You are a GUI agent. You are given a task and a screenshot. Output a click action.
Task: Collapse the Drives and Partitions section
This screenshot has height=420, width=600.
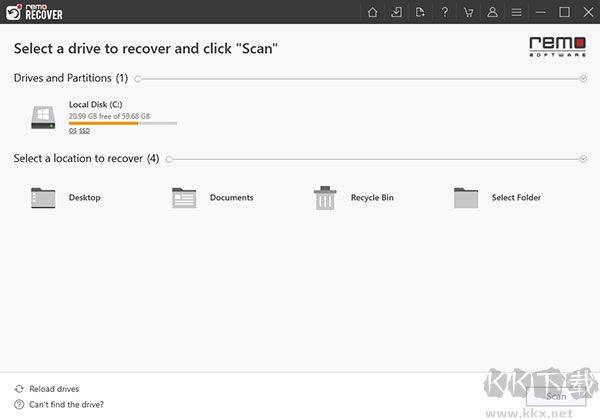tap(583, 79)
